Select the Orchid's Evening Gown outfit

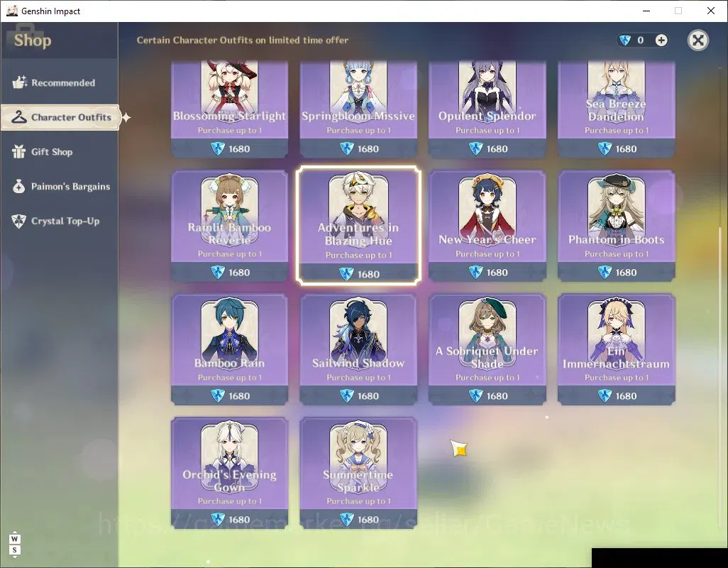(229, 473)
